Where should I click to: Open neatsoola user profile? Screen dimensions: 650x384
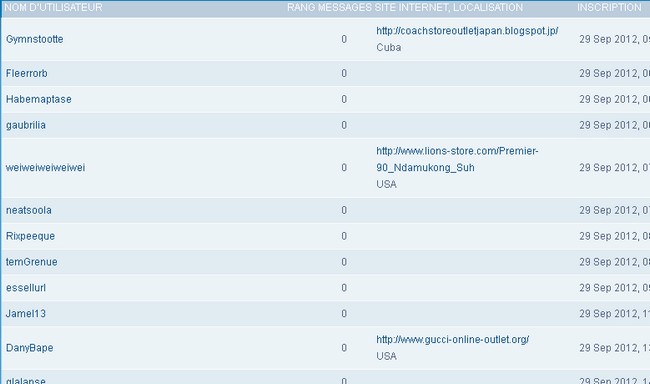click(29, 210)
